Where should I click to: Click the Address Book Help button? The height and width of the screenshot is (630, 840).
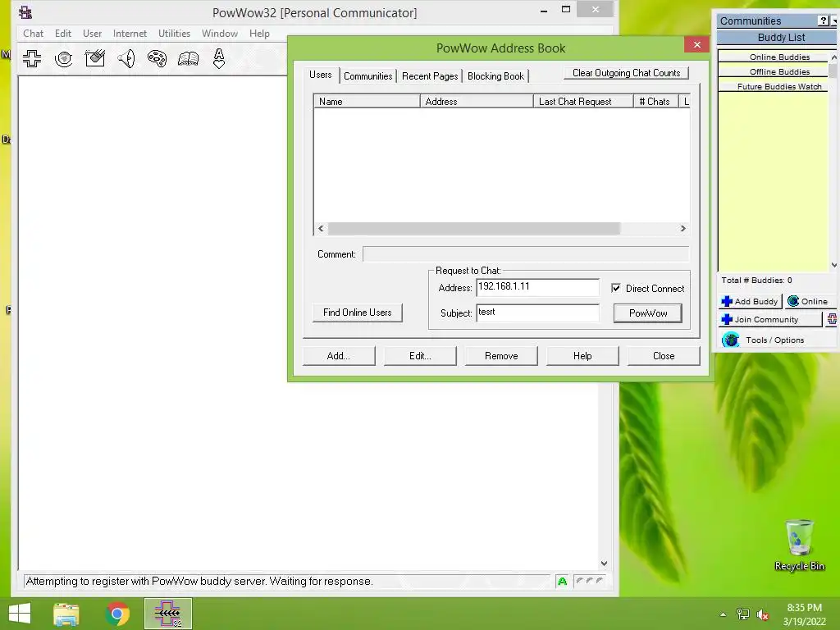[582, 356]
